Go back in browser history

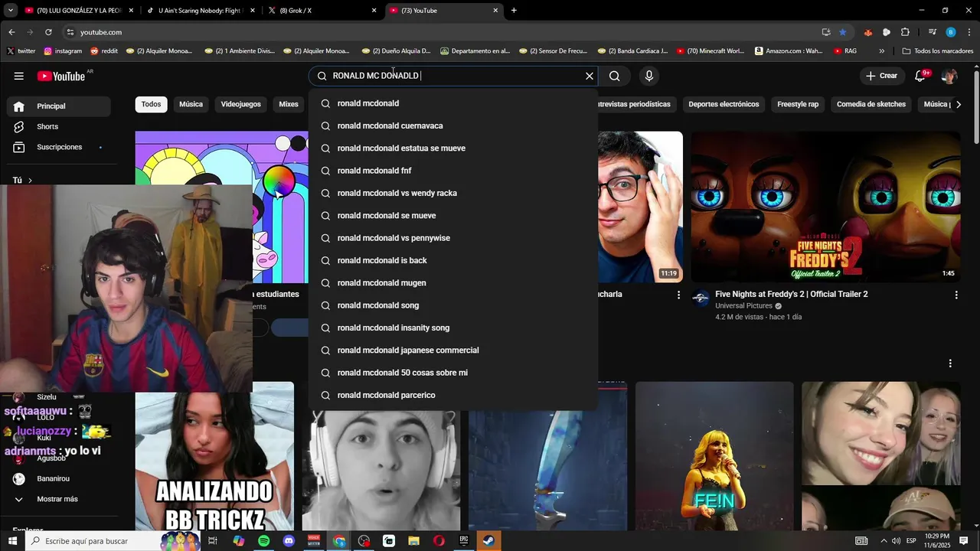coord(11,32)
